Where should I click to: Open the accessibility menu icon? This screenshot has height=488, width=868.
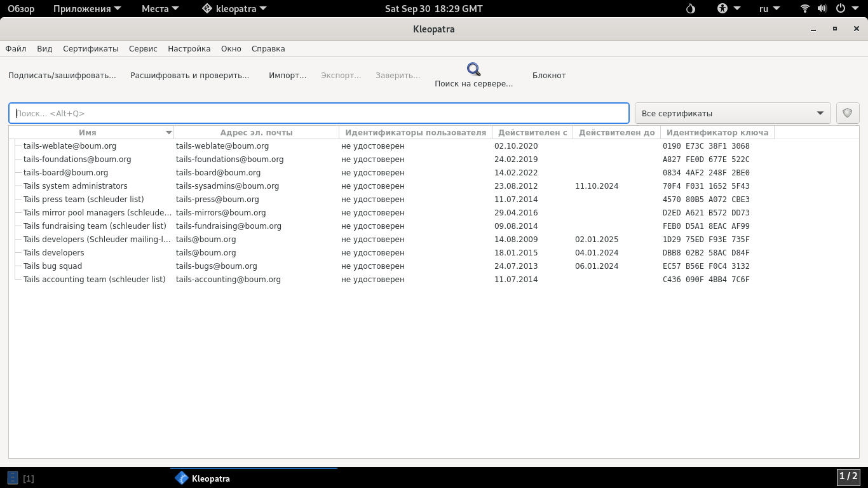[x=723, y=9]
